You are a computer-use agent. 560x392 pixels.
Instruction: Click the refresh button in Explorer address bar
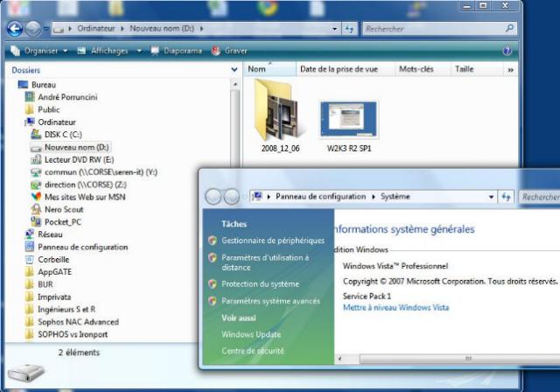click(350, 29)
